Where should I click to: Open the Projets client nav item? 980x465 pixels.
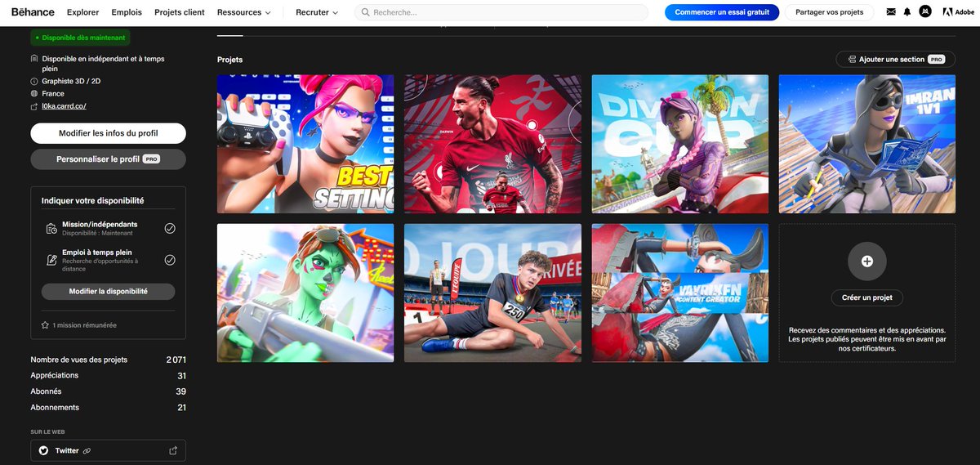point(180,12)
